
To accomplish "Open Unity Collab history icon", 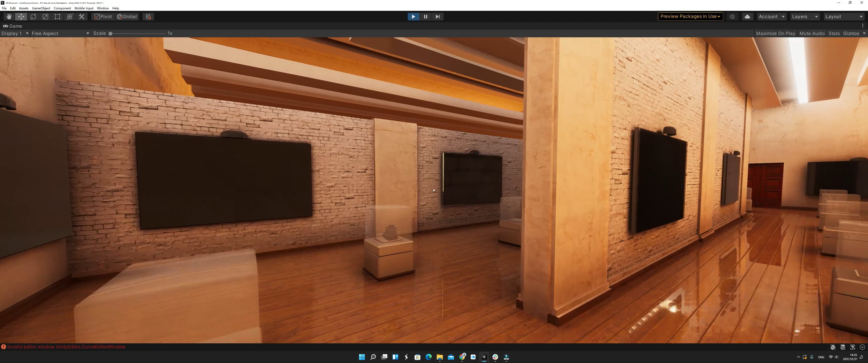I will pyautogui.click(x=732, y=16).
